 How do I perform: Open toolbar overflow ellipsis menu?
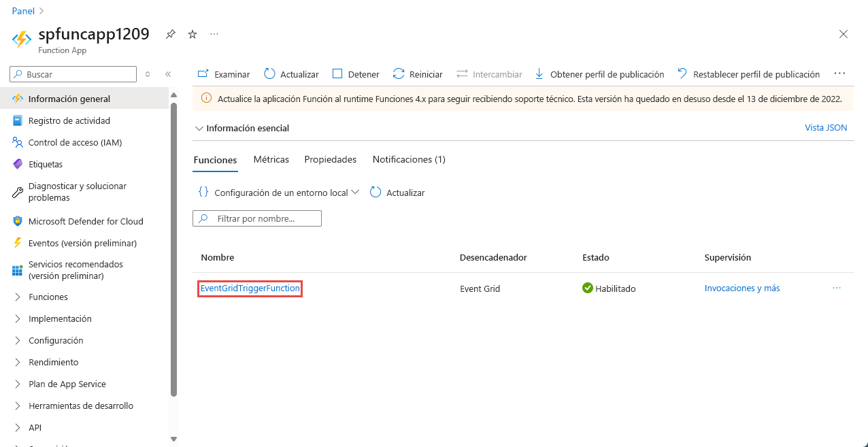coord(839,73)
